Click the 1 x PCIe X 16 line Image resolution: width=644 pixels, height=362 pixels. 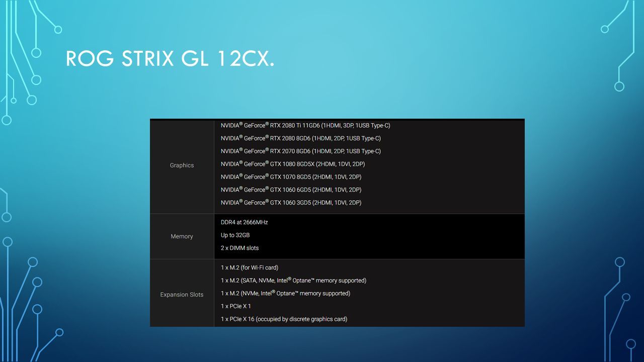click(x=284, y=319)
